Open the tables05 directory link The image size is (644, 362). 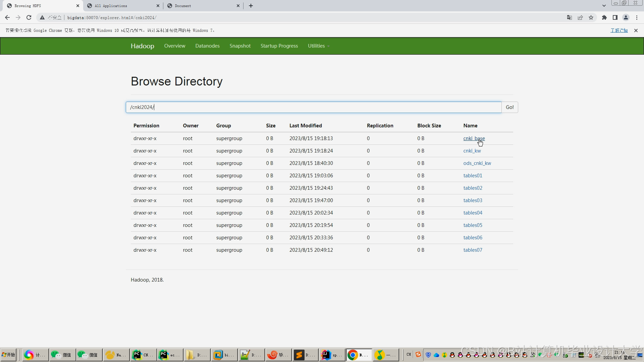473,225
